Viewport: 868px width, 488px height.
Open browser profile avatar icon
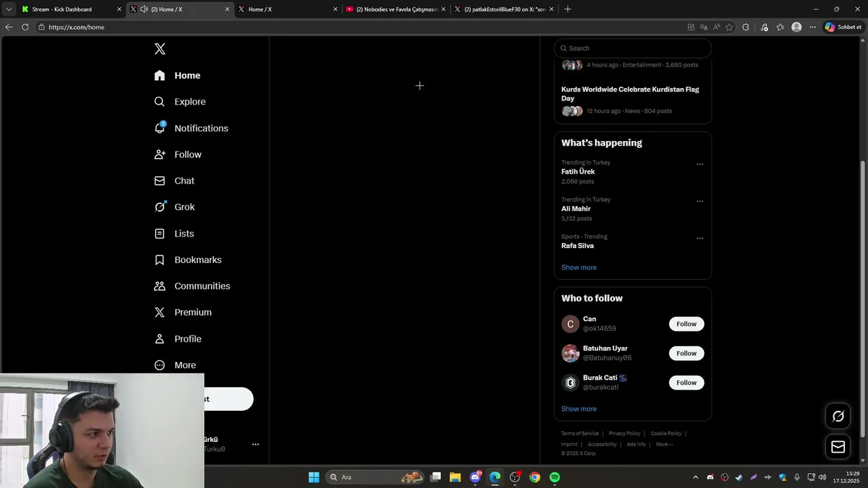pyautogui.click(x=797, y=27)
